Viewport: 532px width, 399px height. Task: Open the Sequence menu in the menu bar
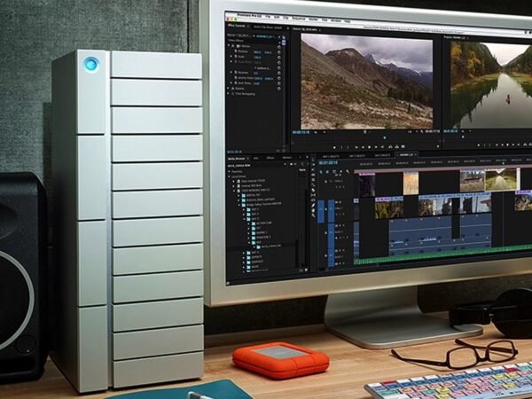click(x=299, y=19)
